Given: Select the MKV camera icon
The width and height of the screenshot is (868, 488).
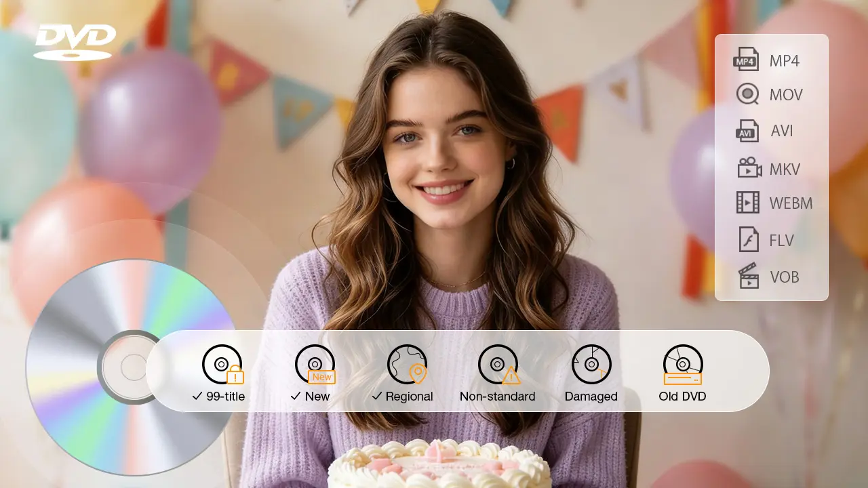Looking at the screenshot, I should click(x=749, y=167).
